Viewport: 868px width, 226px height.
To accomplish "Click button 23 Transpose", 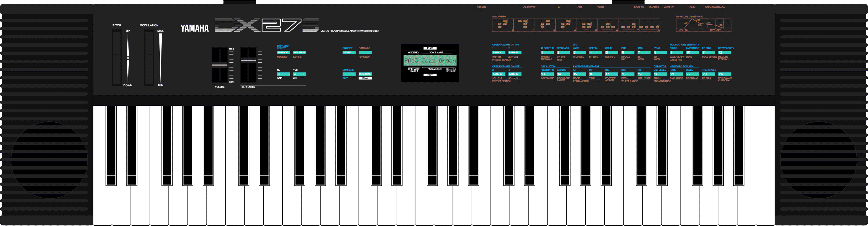I will click(709, 74).
